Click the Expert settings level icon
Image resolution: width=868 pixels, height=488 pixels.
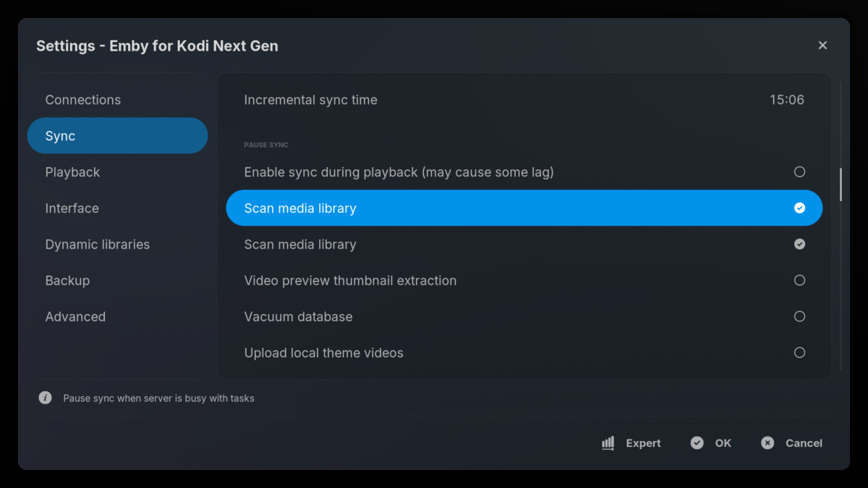coord(608,443)
